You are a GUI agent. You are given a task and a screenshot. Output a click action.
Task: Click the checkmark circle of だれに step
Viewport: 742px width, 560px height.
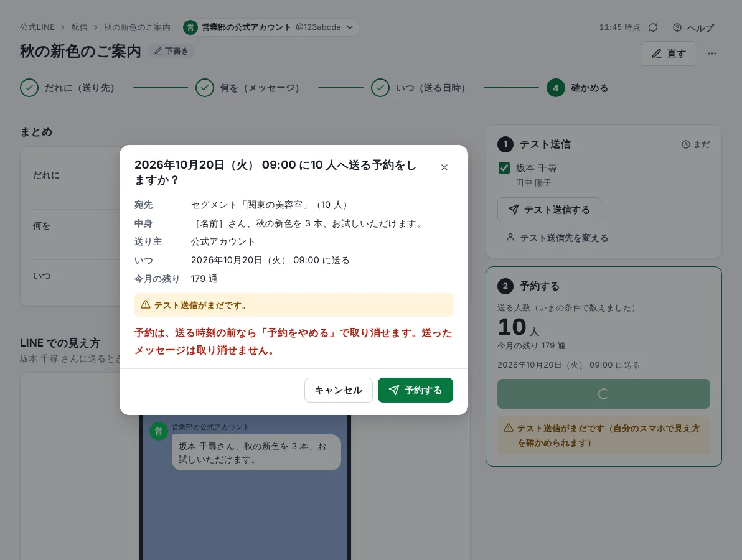pos(29,88)
